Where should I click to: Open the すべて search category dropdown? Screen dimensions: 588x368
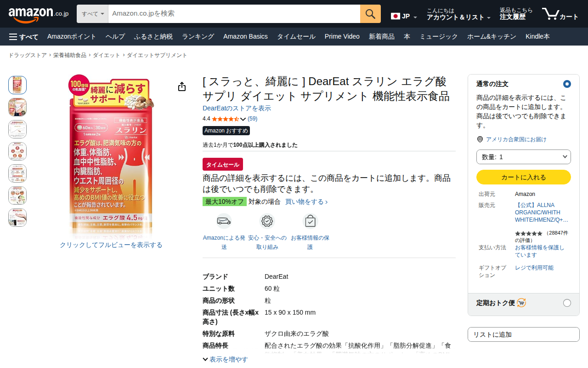click(x=92, y=14)
